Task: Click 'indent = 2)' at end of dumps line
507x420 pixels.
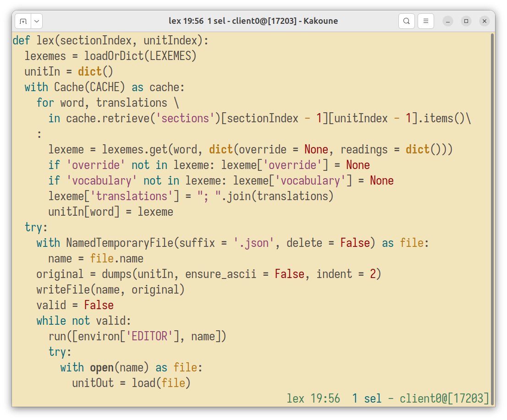Action: (x=349, y=274)
